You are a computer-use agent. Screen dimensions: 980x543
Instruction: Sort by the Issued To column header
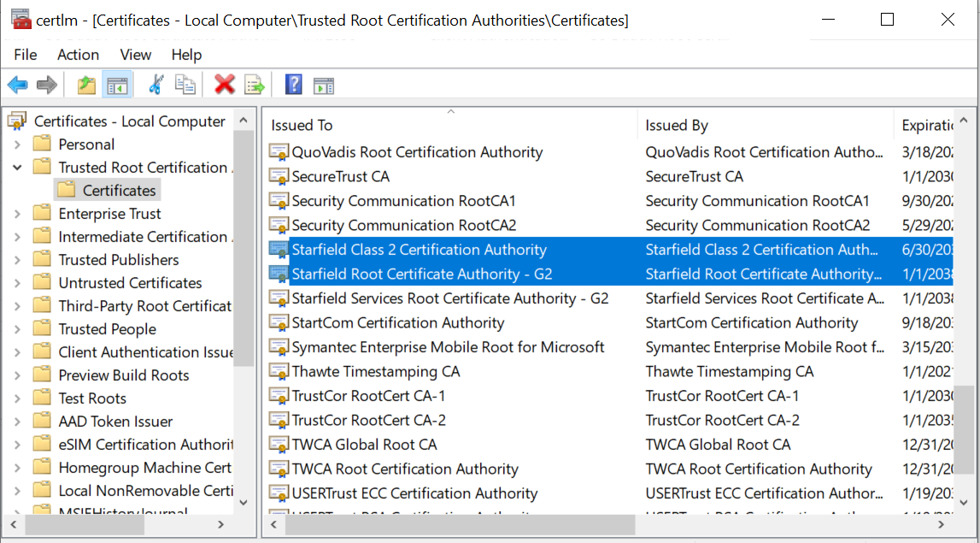(x=302, y=126)
